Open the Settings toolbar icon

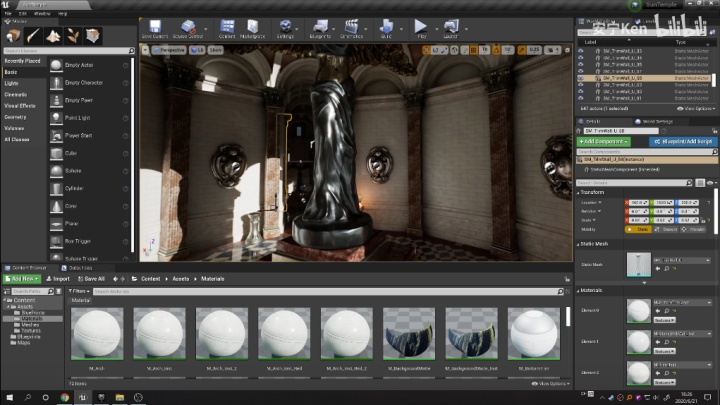tap(285, 26)
